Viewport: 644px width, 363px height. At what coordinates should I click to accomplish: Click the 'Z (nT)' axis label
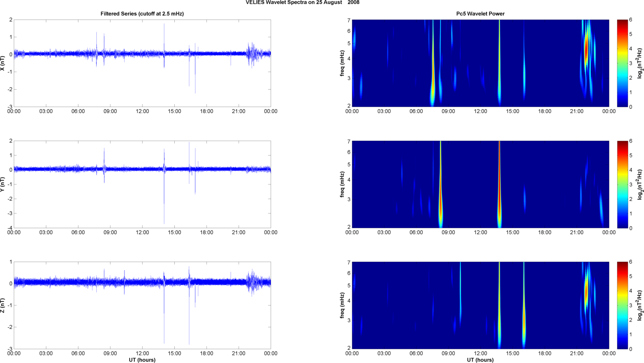[3, 305]
